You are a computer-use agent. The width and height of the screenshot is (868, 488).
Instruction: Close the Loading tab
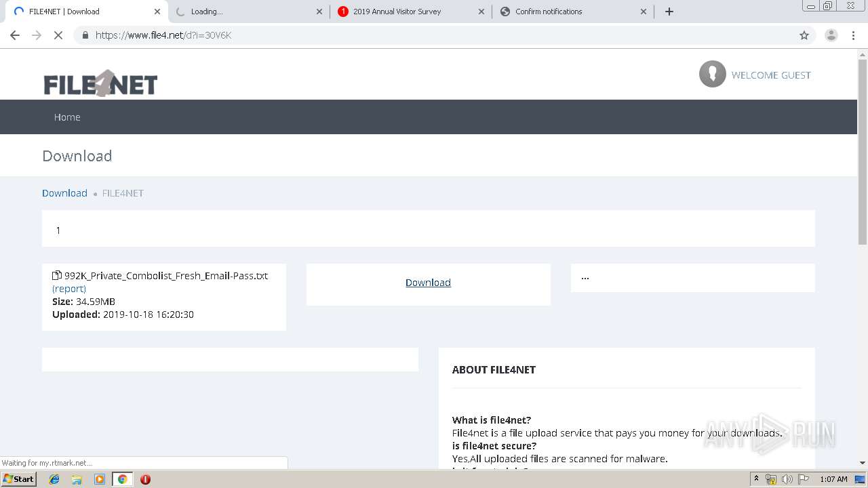pos(319,12)
